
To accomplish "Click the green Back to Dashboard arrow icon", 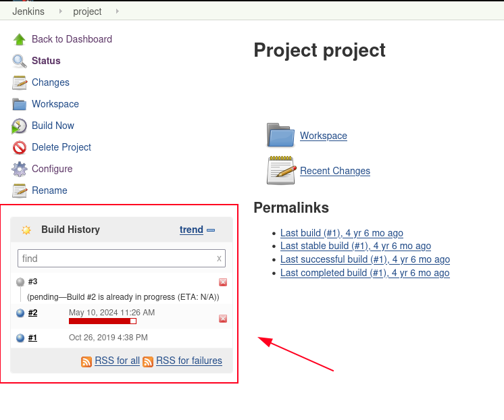I will (x=20, y=39).
